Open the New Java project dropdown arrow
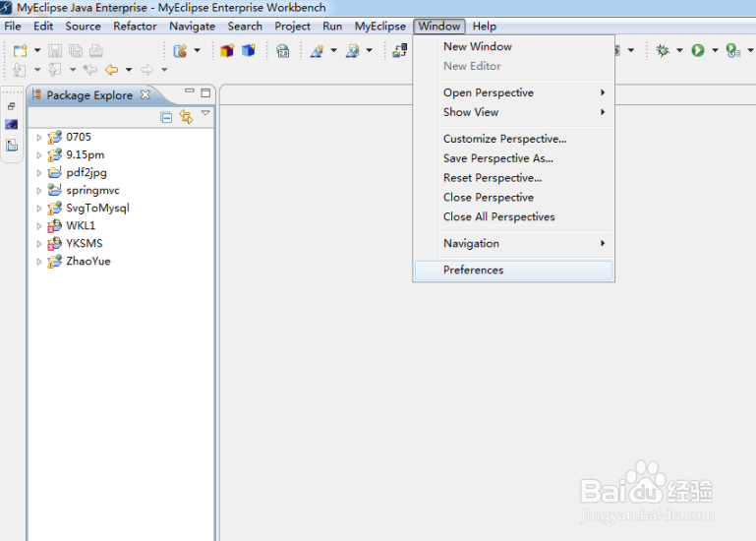This screenshot has width=756, height=541. 198,50
